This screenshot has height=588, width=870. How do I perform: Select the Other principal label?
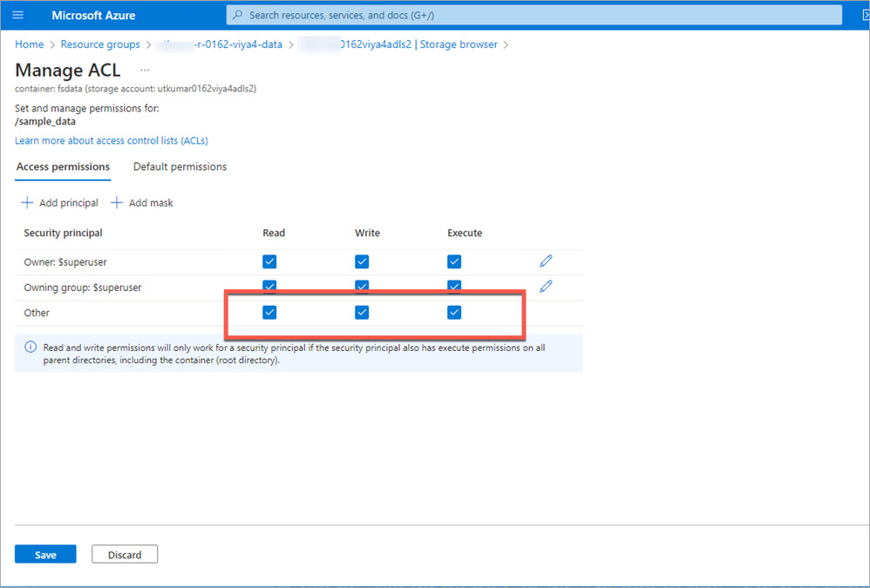pos(37,313)
